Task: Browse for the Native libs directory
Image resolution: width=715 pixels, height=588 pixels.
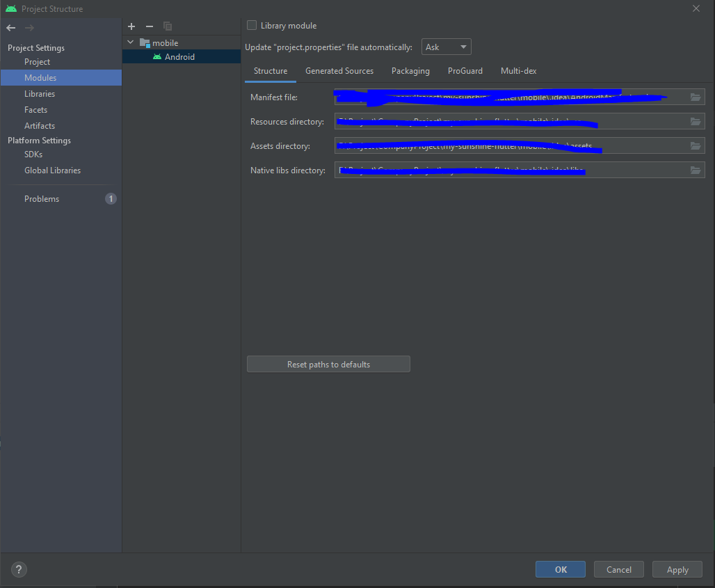Action: (x=695, y=170)
